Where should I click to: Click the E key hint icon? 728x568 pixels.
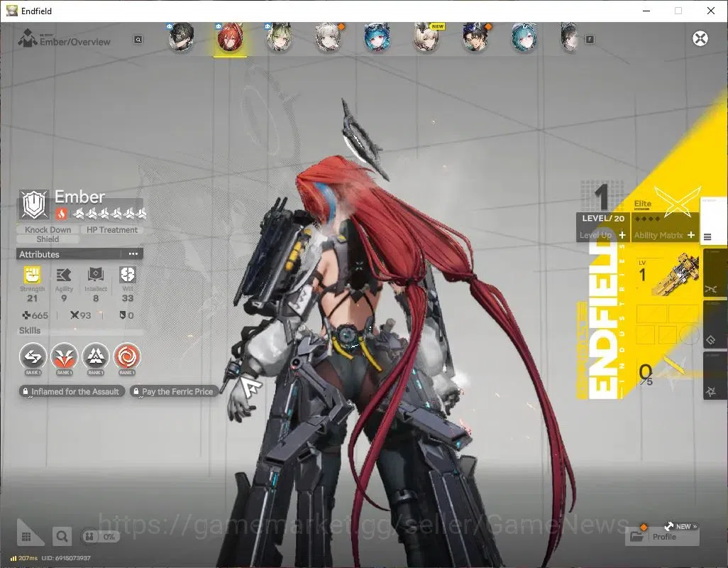click(x=590, y=40)
